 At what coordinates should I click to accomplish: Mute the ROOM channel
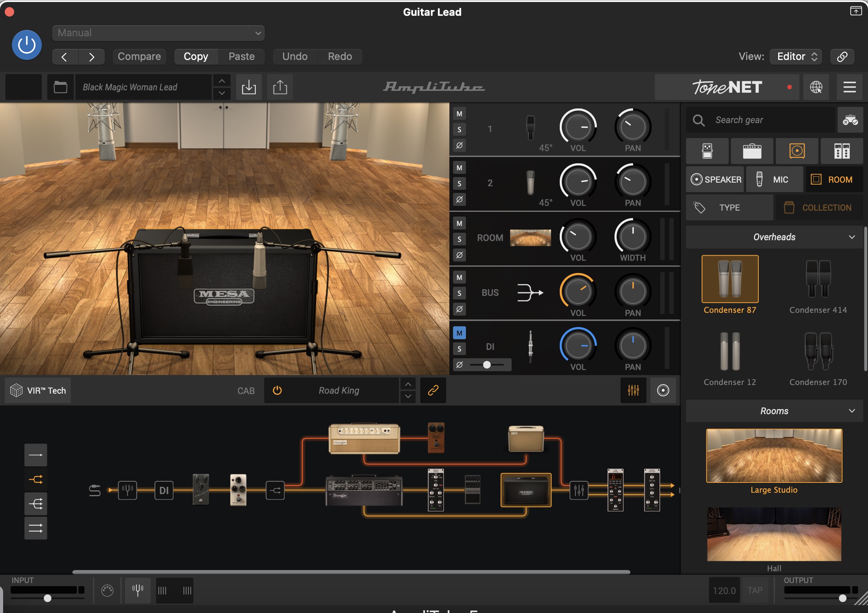pyautogui.click(x=459, y=224)
